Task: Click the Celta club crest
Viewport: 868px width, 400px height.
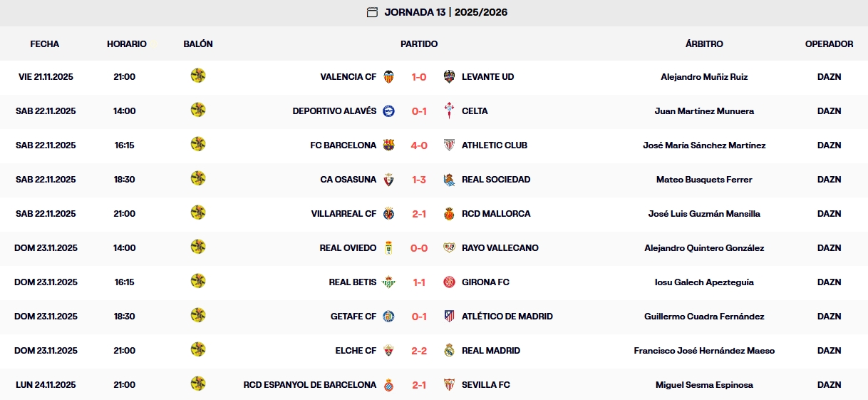Action: click(x=449, y=111)
